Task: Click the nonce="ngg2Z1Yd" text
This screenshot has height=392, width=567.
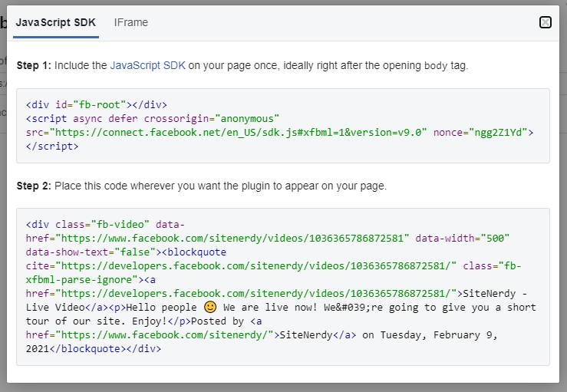Action: click(480, 133)
